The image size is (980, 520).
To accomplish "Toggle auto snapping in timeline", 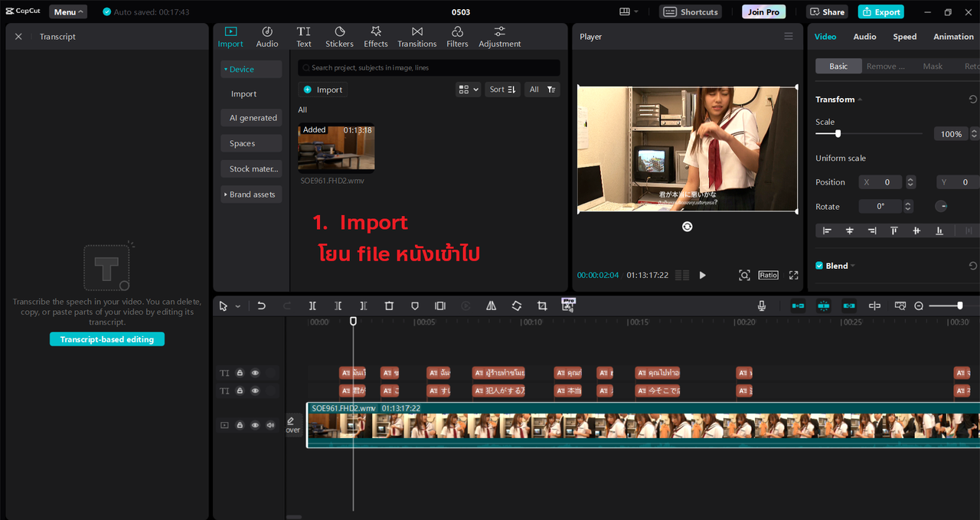I will point(824,306).
